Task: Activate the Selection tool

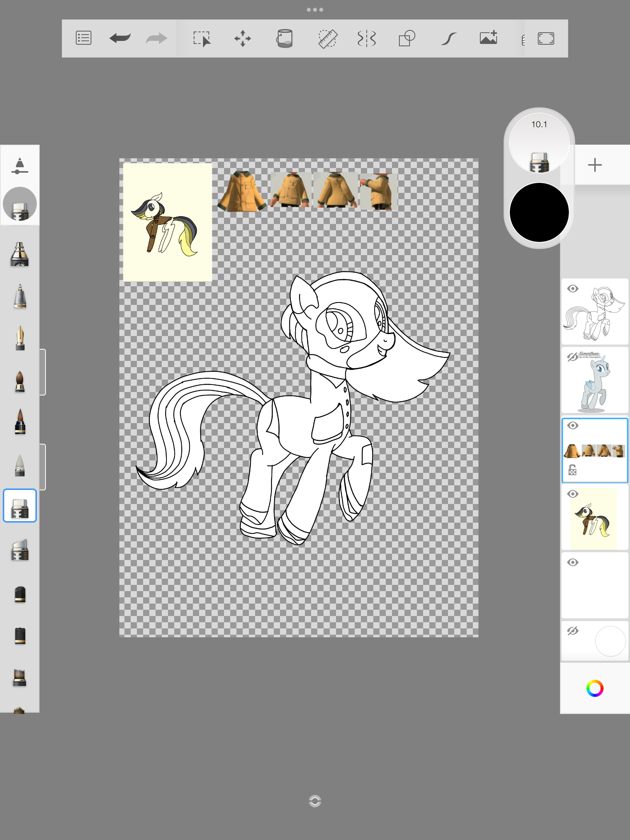Action: (x=202, y=38)
